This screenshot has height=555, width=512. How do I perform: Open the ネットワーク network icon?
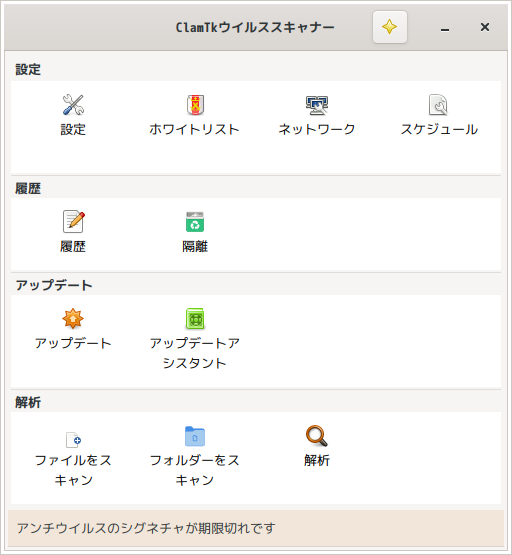317,105
